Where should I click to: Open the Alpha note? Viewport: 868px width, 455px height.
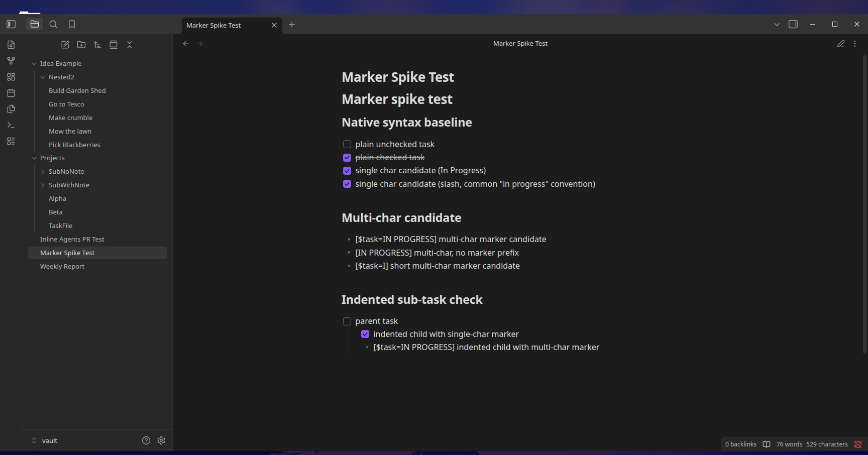click(58, 198)
